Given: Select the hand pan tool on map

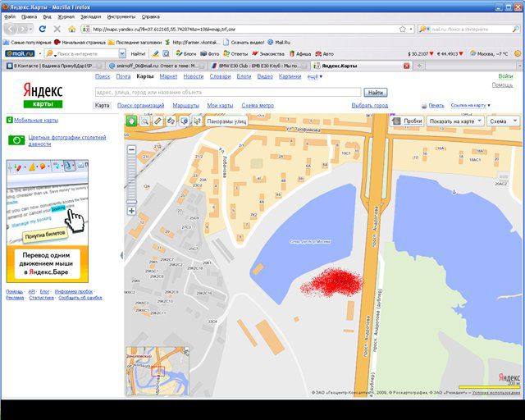Looking at the screenshot, I should click(131, 121).
